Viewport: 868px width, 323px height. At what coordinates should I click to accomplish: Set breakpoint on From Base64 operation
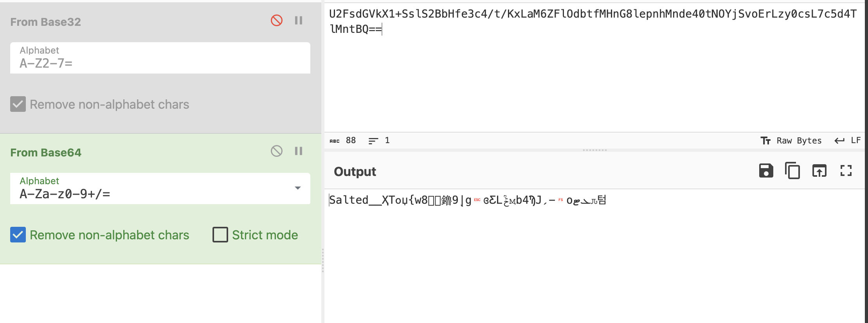299,151
